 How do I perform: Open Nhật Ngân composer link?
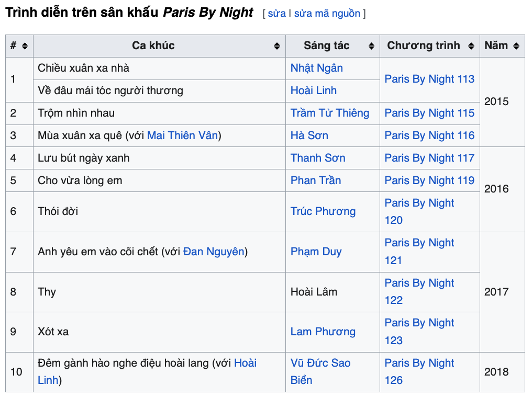pyautogui.click(x=317, y=68)
